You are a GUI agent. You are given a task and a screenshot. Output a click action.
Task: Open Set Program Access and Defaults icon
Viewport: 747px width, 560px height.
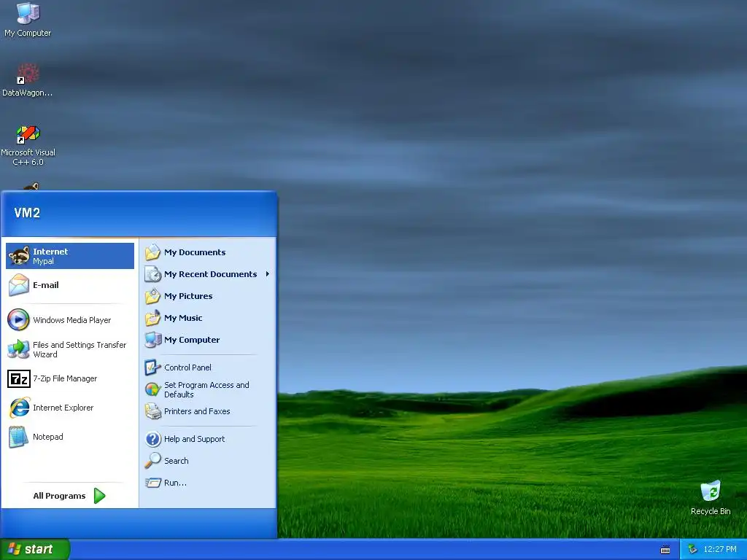click(152, 389)
